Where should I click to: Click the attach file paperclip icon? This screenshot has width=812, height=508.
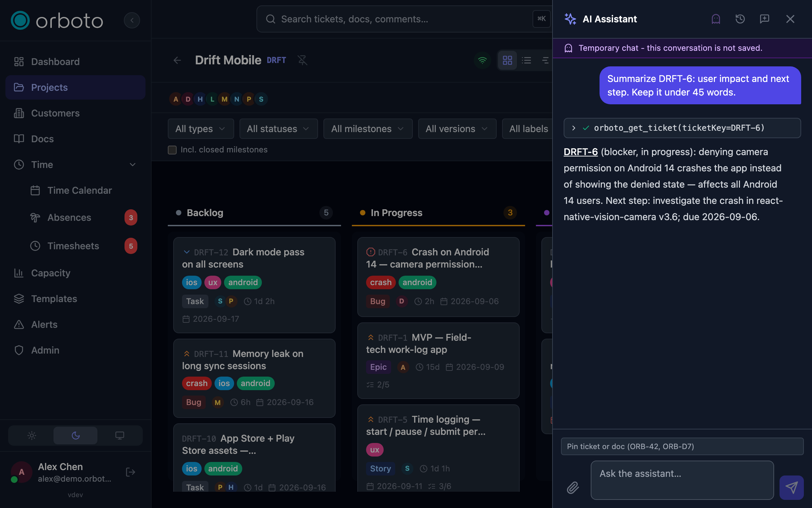(573, 487)
